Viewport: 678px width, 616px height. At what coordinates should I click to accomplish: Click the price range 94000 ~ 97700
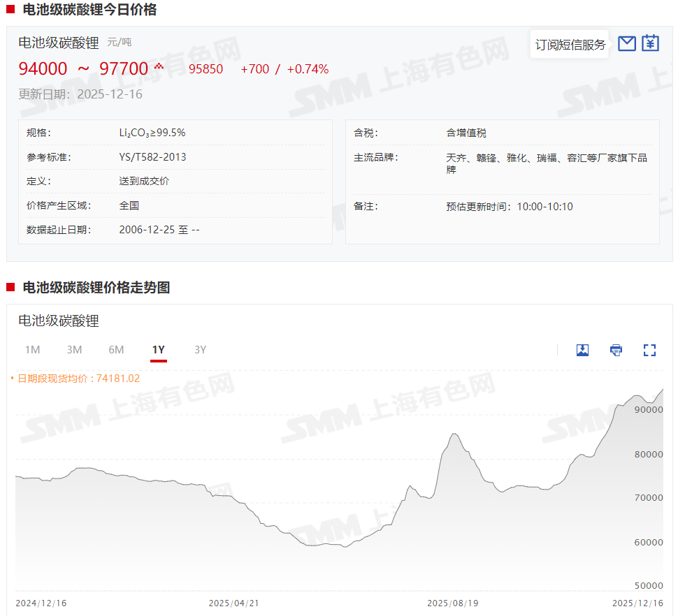[83, 68]
